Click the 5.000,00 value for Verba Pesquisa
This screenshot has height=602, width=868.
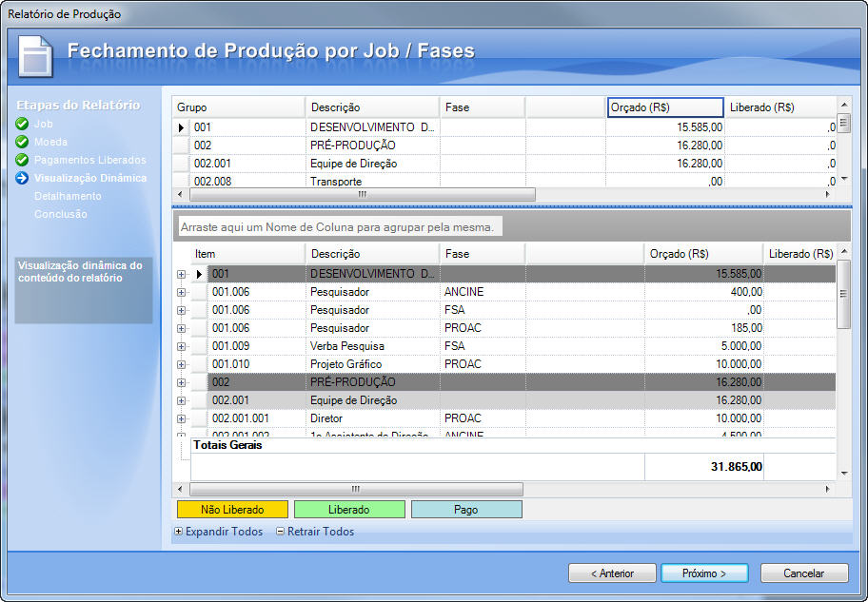pos(703,346)
